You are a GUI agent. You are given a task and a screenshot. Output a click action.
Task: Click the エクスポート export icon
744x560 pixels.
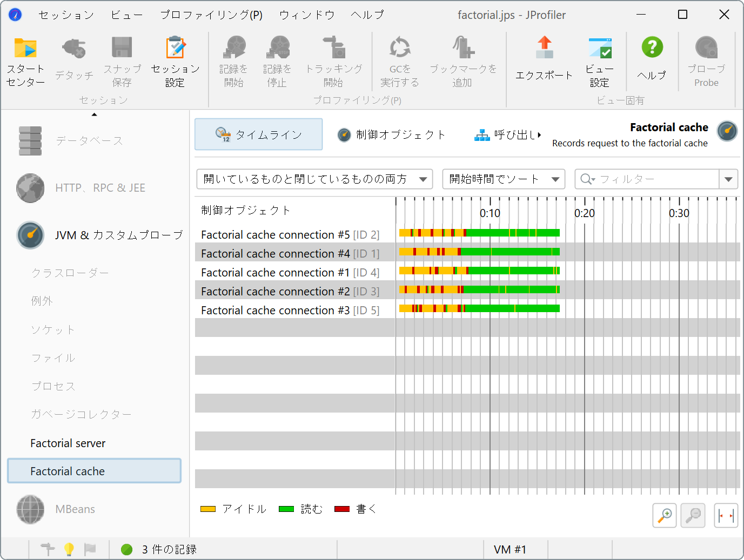(545, 48)
